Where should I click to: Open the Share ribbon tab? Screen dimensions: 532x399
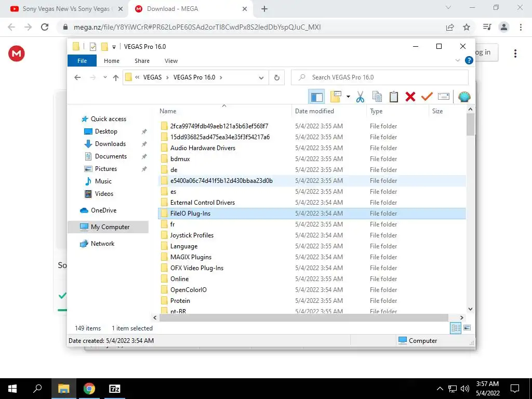pyautogui.click(x=142, y=61)
